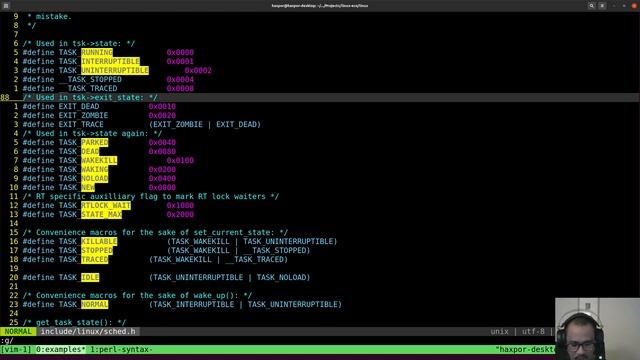Click the current line comment 'Used in tsk->exit_state'
640x360 pixels.
pos(90,97)
